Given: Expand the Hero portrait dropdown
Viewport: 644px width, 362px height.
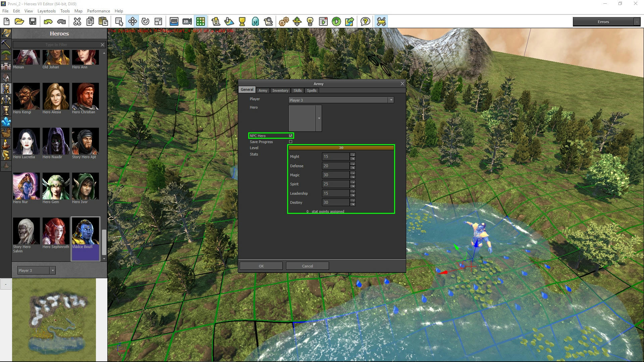Looking at the screenshot, I should point(319,118).
